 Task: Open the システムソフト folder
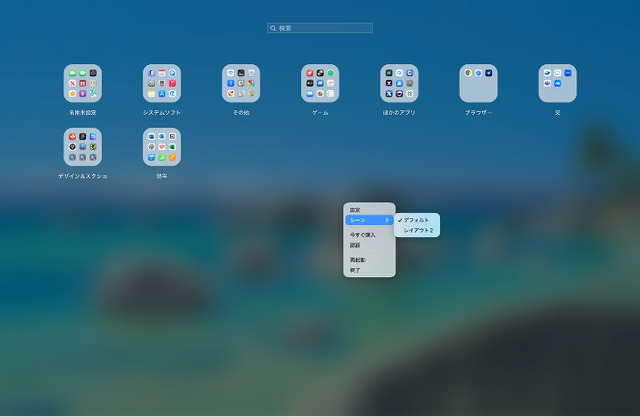pyautogui.click(x=162, y=84)
